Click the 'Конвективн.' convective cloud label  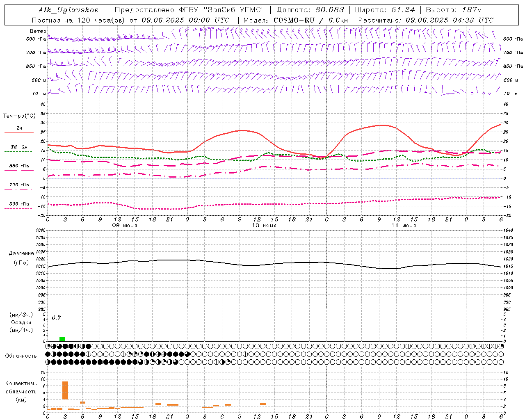click(21, 383)
